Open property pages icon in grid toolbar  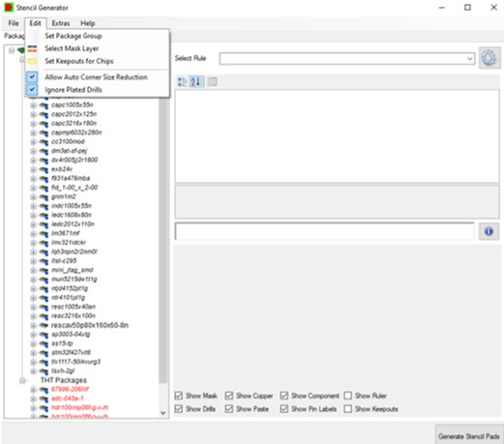[x=212, y=82]
